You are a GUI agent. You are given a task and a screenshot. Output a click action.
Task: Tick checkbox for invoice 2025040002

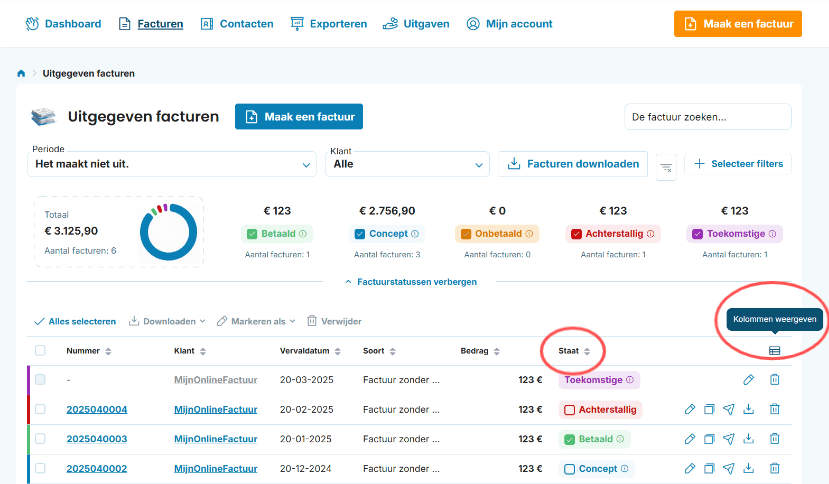tap(40, 469)
